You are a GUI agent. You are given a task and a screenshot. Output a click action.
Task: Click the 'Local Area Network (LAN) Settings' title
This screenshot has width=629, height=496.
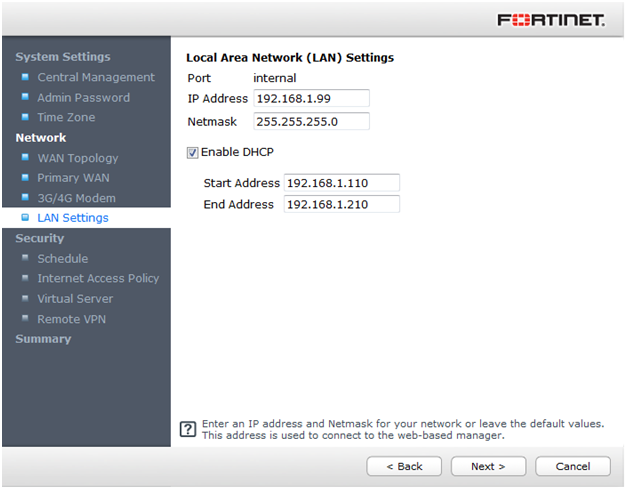coord(290,58)
